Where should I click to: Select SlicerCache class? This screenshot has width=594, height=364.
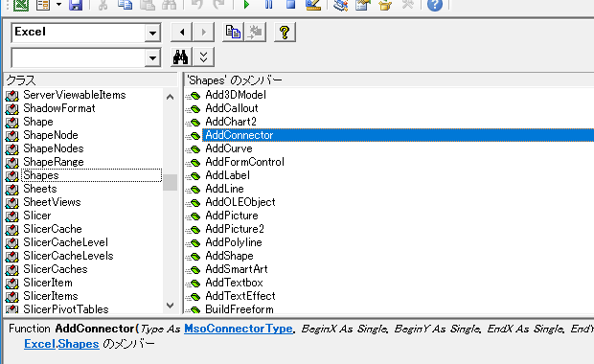point(53,229)
